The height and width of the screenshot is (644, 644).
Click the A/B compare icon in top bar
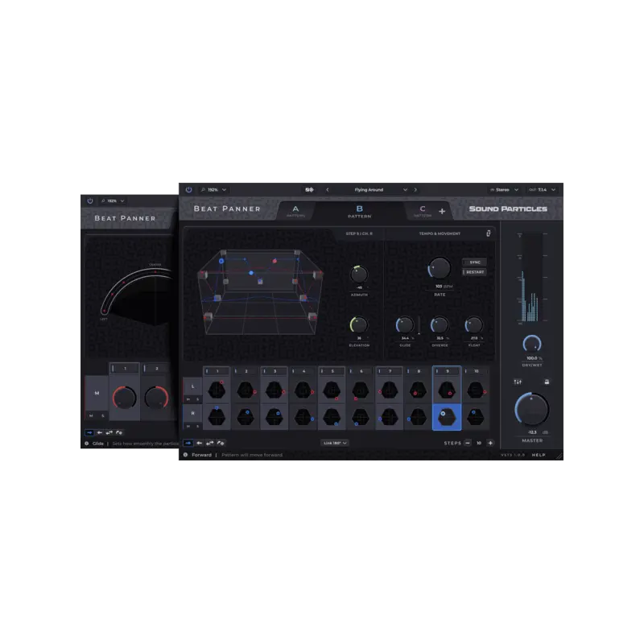click(309, 190)
